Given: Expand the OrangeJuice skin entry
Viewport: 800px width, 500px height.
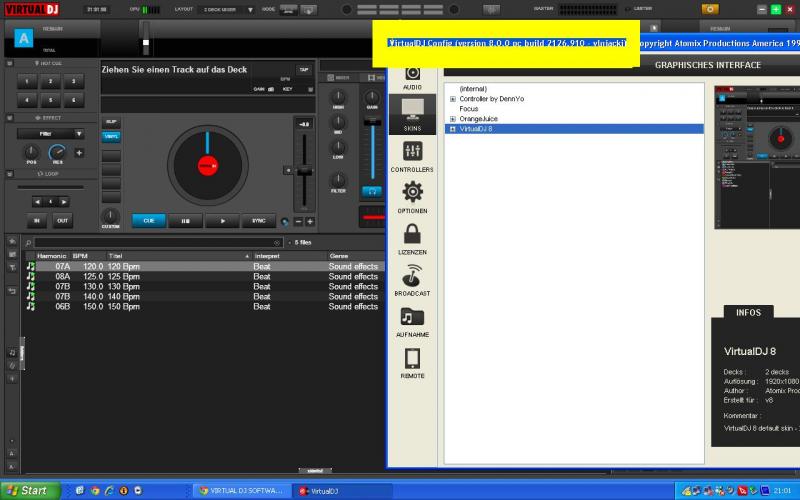Looking at the screenshot, I should (x=453, y=119).
